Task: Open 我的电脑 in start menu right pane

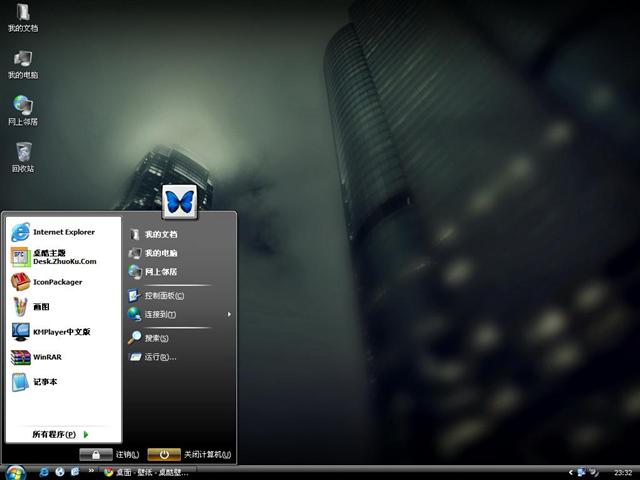Action: coord(180,253)
